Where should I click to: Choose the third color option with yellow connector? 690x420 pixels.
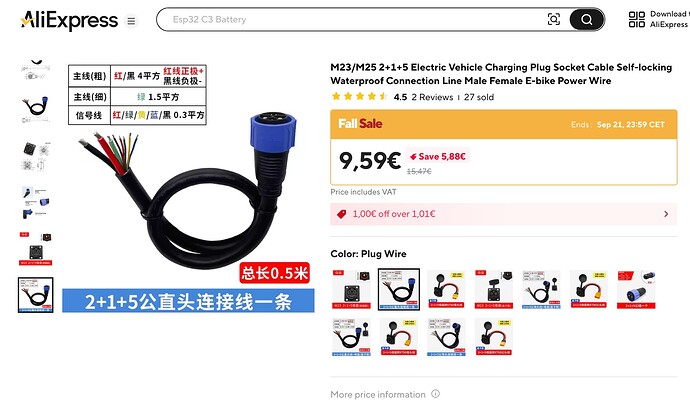coord(446,289)
